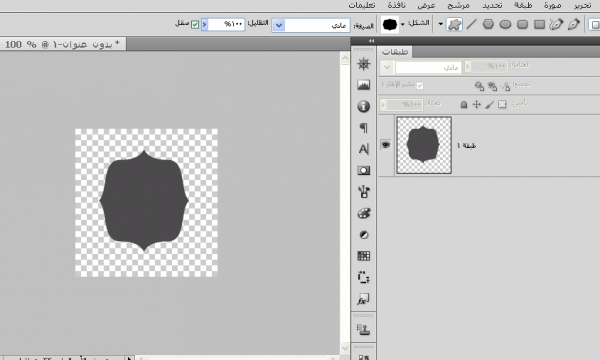This screenshot has width=600, height=360.
Task: Open the Adjustments half-circle panel icon
Action: click(x=364, y=235)
